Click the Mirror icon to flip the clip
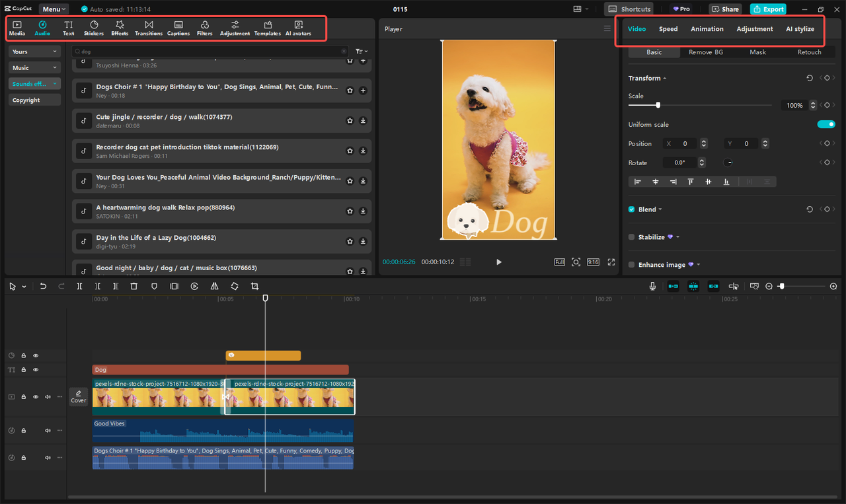Image resolution: width=846 pixels, height=504 pixels. pyautogui.click(x=213, y=286)
